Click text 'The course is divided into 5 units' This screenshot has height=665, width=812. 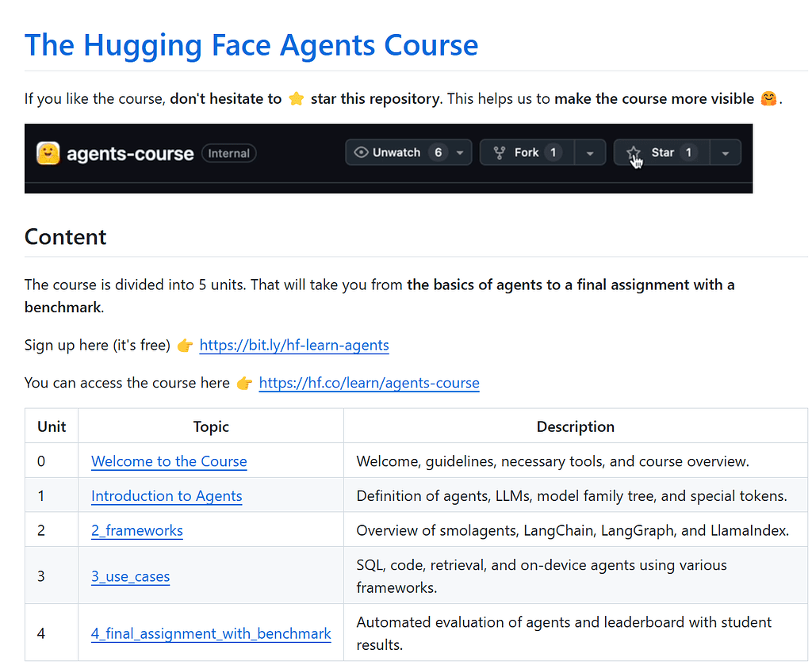[x=136, y=285]
